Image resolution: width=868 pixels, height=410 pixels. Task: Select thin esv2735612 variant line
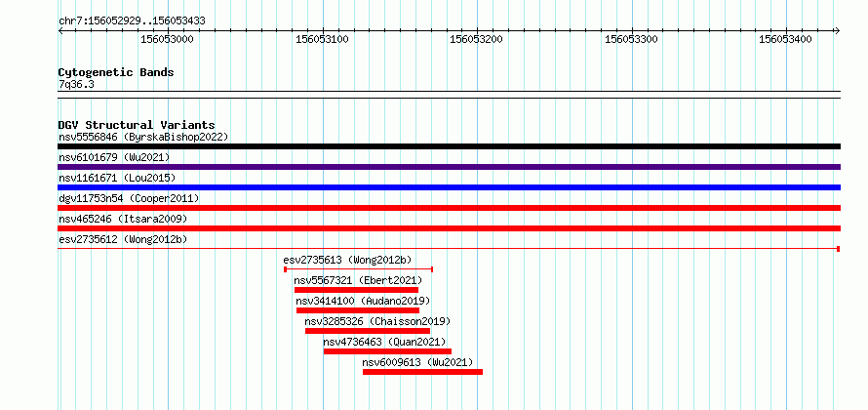(x=449, y=249)
